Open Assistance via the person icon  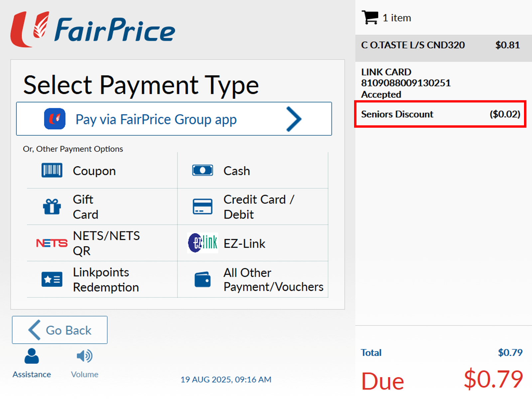(x=32, y=356)
